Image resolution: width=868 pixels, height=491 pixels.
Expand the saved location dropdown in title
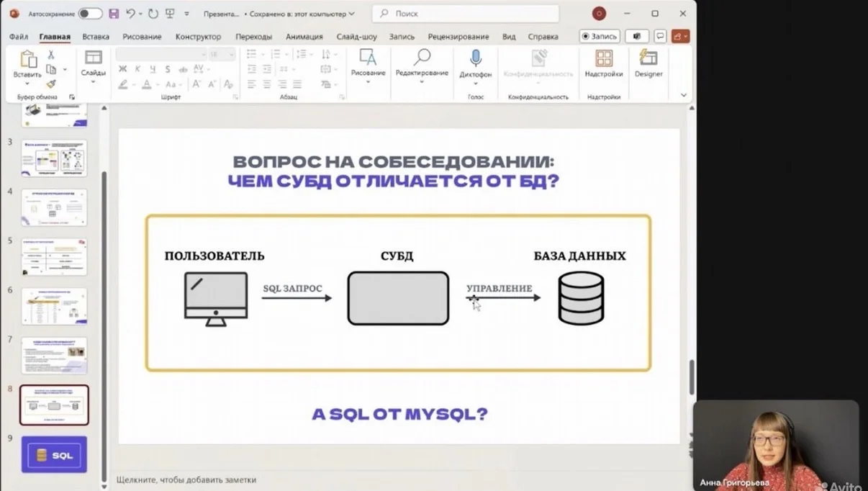click(x=351, y=14)
